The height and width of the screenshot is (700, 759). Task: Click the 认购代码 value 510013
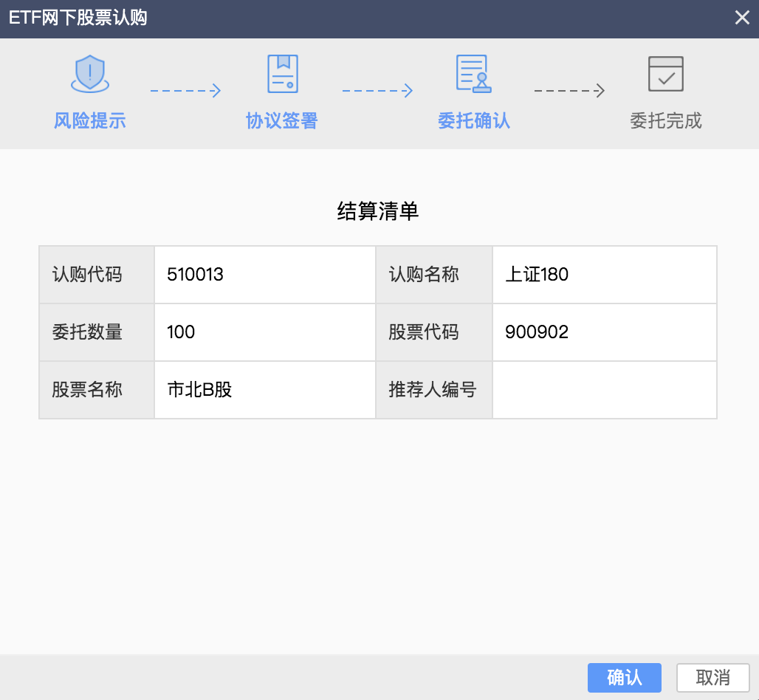[196, 275]
